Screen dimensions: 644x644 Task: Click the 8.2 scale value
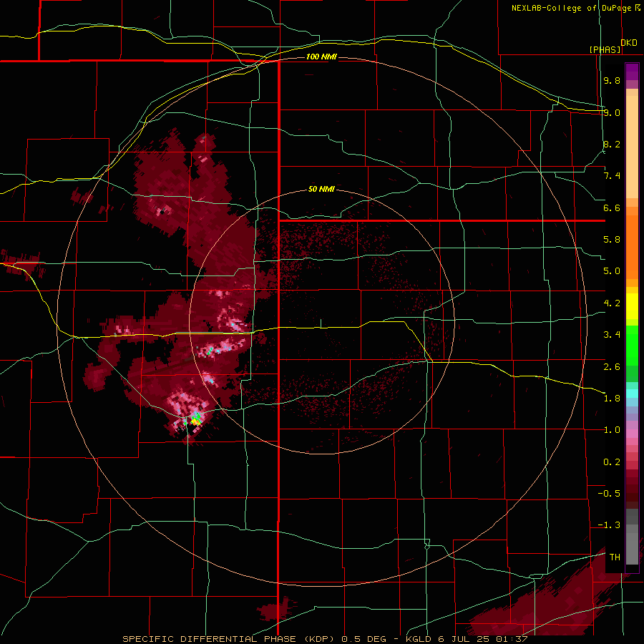point(612,144)
